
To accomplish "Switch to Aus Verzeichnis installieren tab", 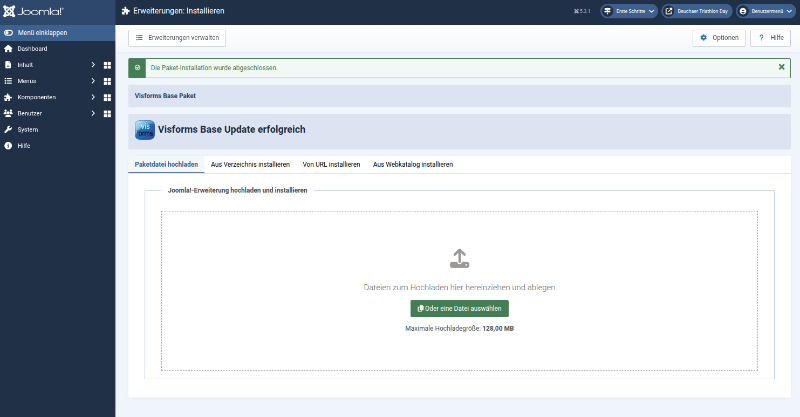I will pos(250,164).
